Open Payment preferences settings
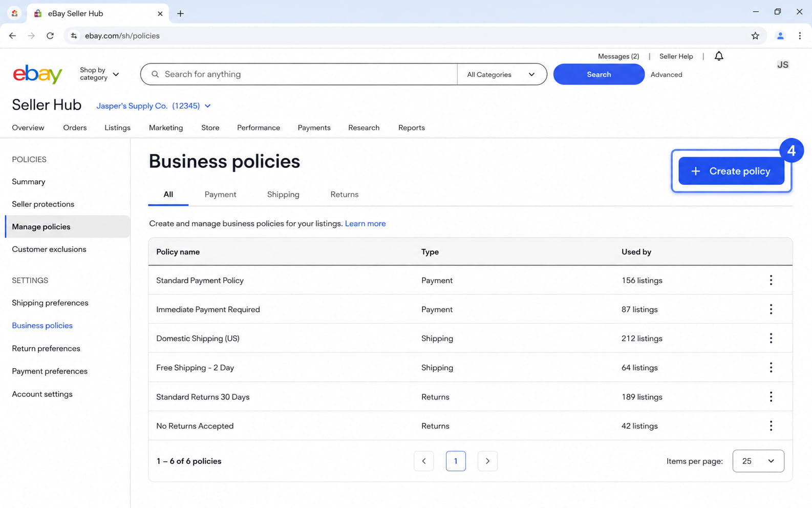 (50, 371)
